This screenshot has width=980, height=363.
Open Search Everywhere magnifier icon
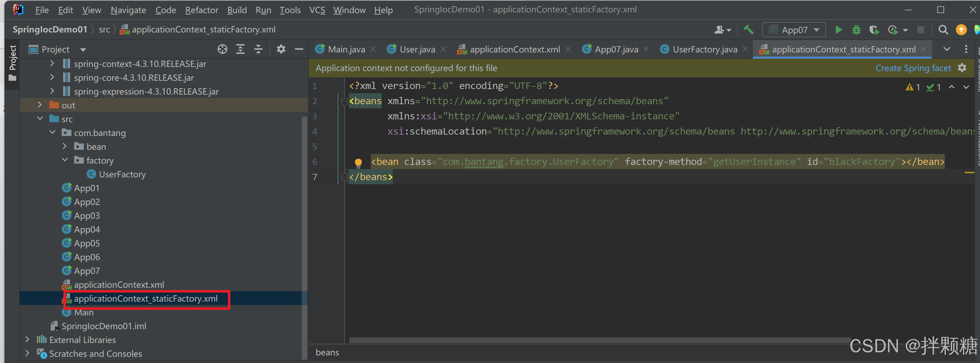943,30
